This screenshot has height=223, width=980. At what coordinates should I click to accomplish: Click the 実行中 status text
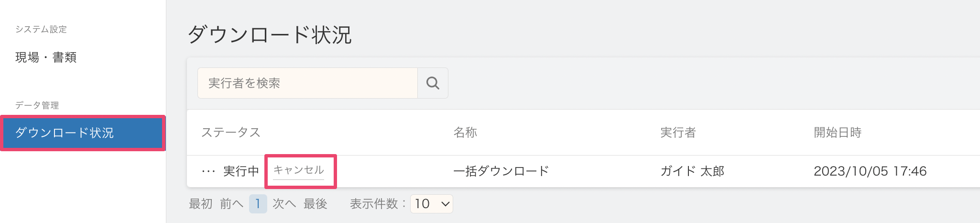(241, 171)
